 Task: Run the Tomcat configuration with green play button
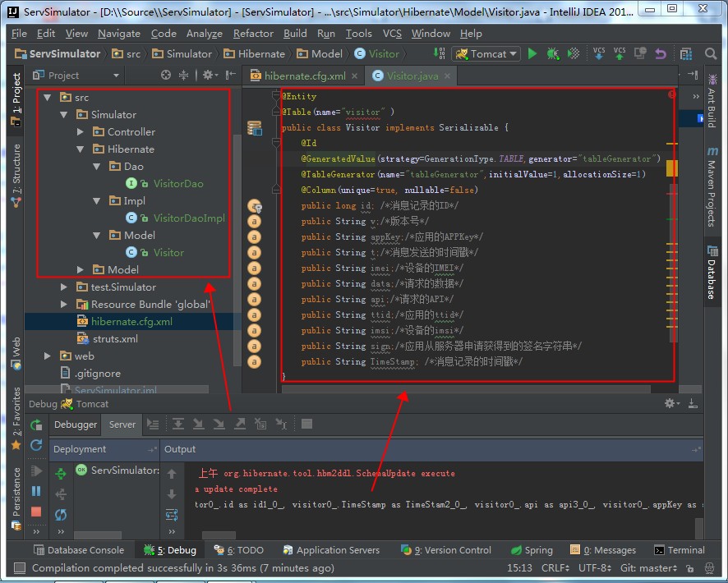(532, 54)
